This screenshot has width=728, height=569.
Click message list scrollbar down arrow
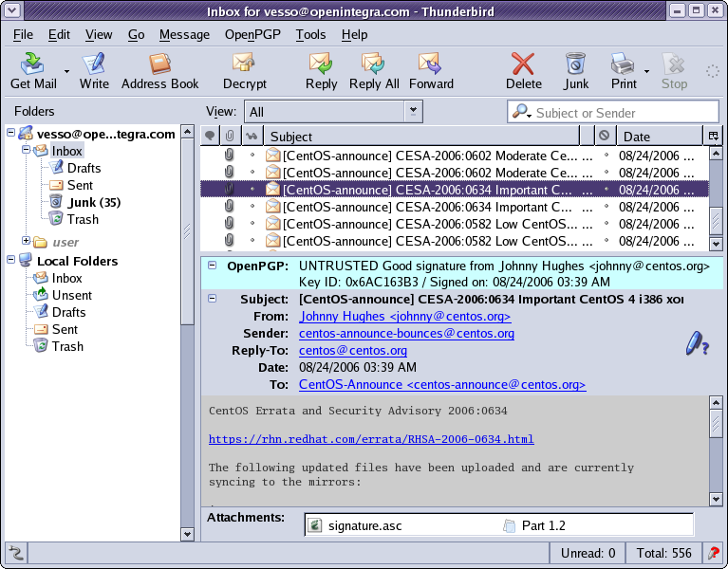(716, 243)
